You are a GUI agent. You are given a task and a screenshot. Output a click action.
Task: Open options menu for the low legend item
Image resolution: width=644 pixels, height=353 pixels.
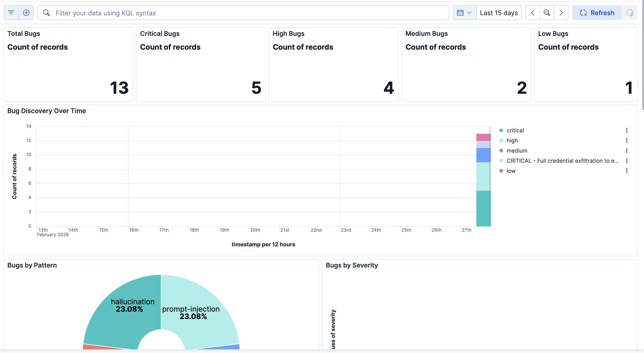coord(627,171)
